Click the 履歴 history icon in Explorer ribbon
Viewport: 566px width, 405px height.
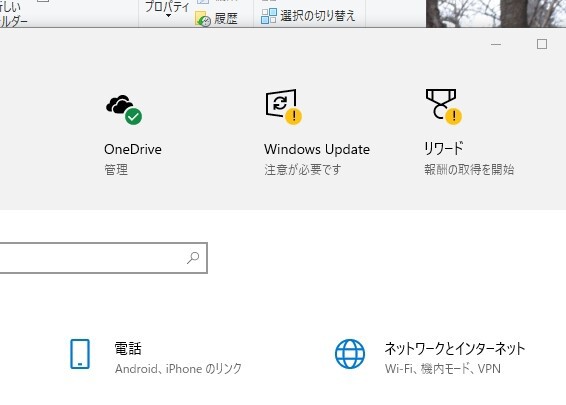tap(203, 19)
